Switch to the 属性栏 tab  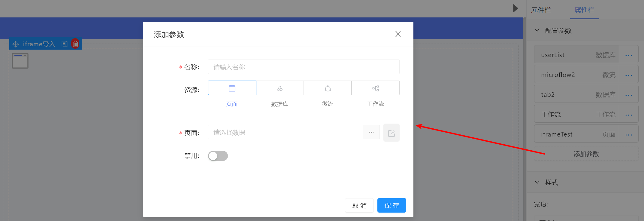584,10
